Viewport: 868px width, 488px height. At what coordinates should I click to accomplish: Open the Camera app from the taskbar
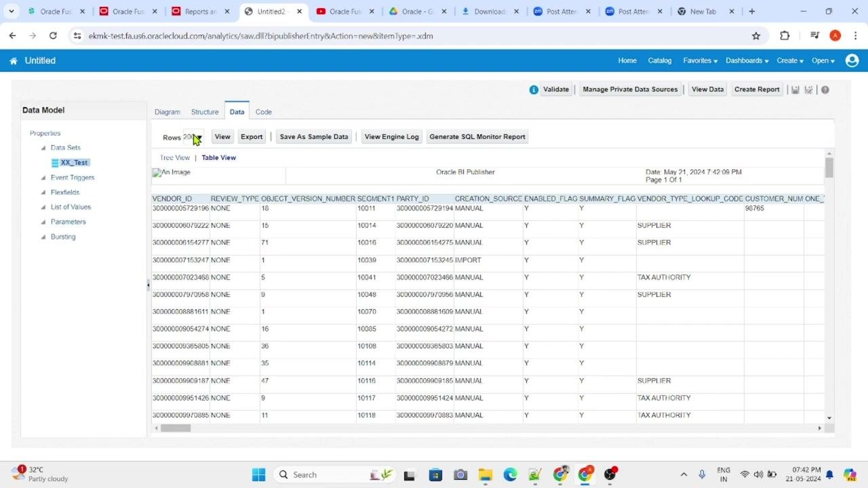[x=460, y=474]
